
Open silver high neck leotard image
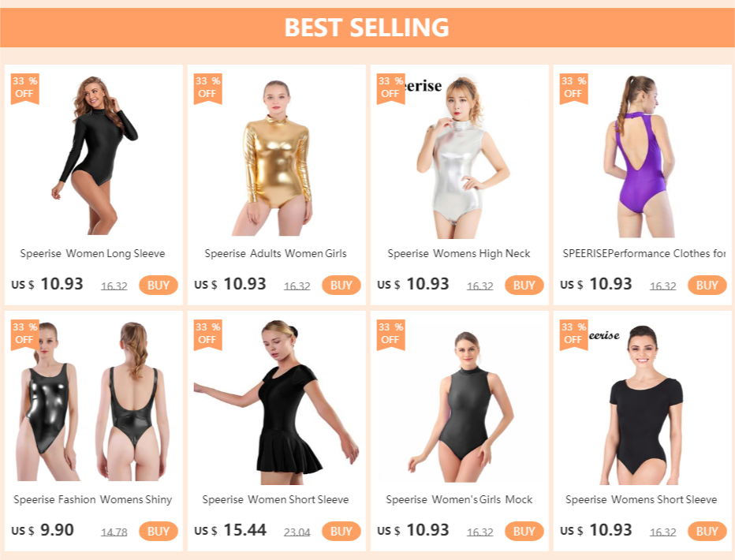pyautogui.click(x=459, y=155)
